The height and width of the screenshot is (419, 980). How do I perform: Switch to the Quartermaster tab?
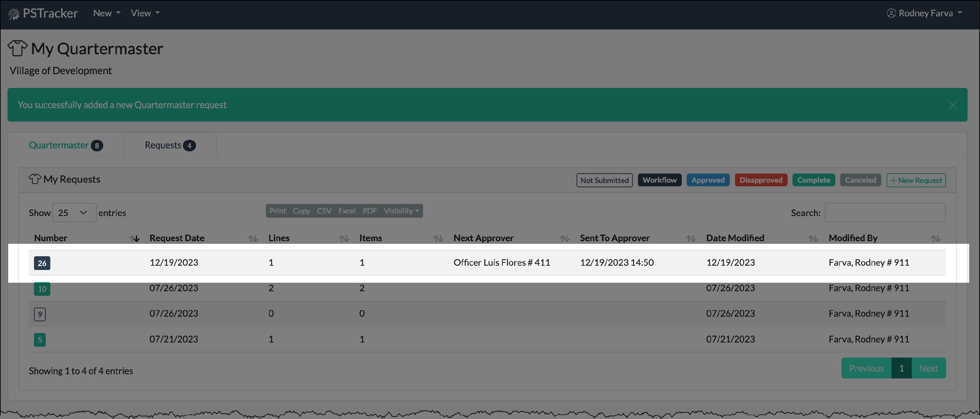66,145
